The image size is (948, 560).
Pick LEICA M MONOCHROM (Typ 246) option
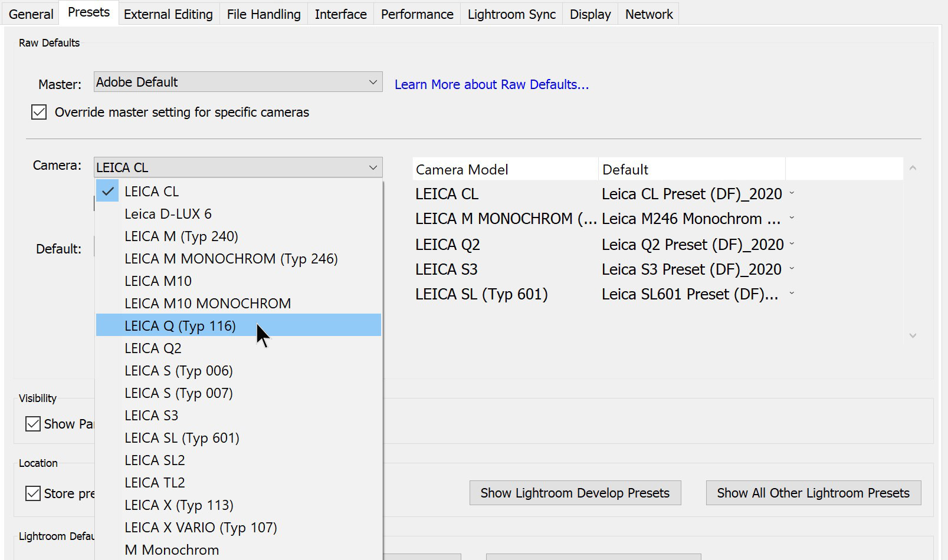(238, 259)
